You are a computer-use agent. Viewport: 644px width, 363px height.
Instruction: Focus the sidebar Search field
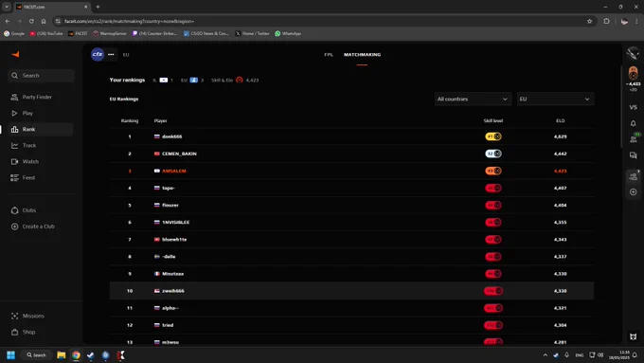pos(41,76)
